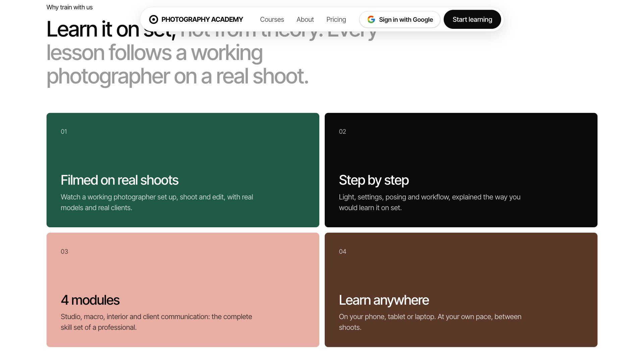Click the '03' card number
The height and width of the screenshot is (362, 644).
click(x=64, y=252)
